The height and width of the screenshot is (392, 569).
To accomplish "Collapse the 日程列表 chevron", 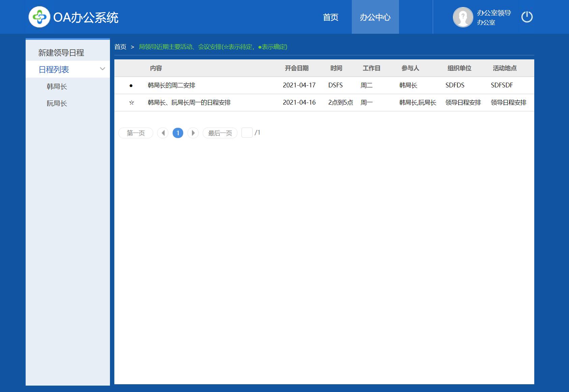I will (103, 69).
